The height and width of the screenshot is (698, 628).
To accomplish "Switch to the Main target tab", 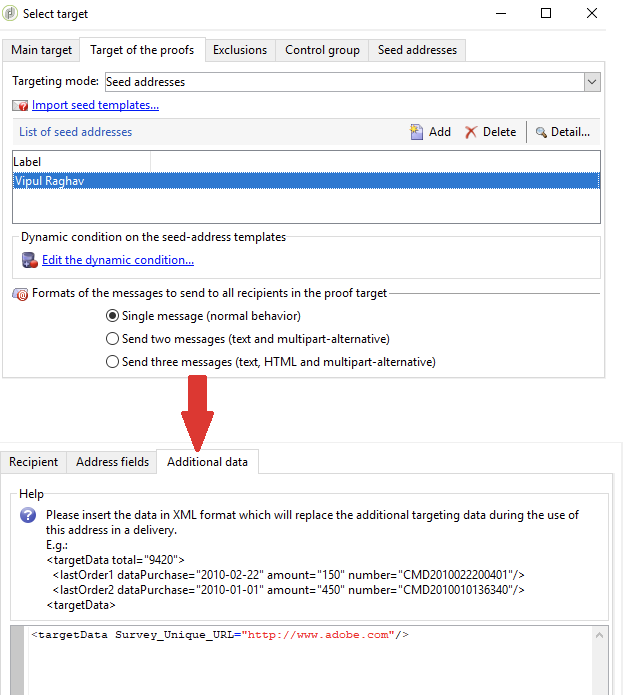I will (x=41, y=50).
